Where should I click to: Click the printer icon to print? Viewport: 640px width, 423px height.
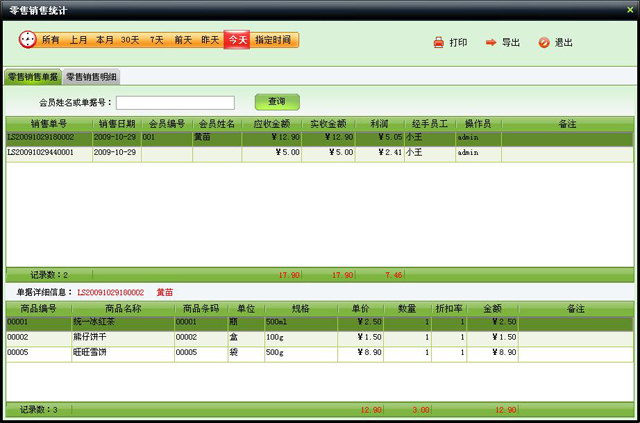[438, 43]
